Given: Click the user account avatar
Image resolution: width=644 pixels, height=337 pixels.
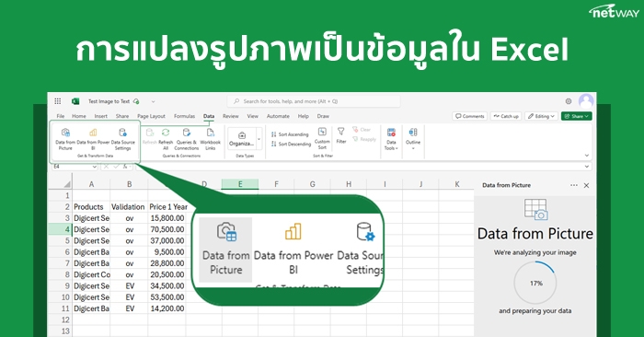Looking at the screenshot, I should pos(586,100).
